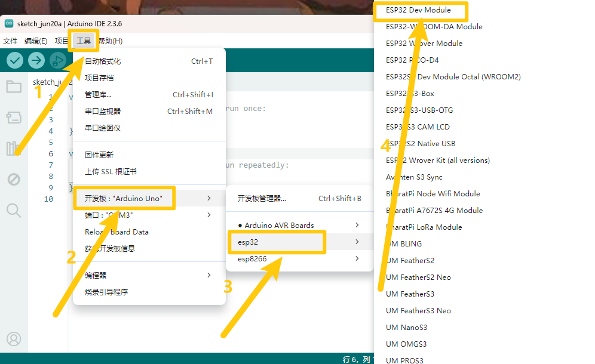This screenshot has width=595, height=364.
Task: Select UM FeatherS3 board entry
Action: [410, 294]
